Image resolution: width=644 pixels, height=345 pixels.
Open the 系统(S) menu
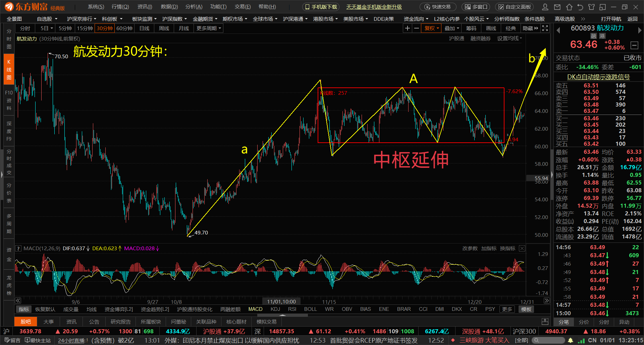pos(96,7)
